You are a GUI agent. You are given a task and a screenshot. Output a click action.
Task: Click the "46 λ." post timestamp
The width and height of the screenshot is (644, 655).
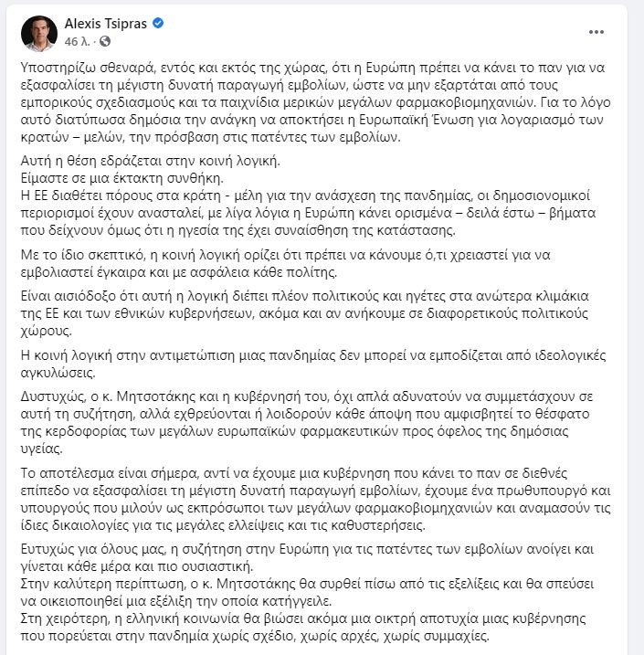click(76, 42)
